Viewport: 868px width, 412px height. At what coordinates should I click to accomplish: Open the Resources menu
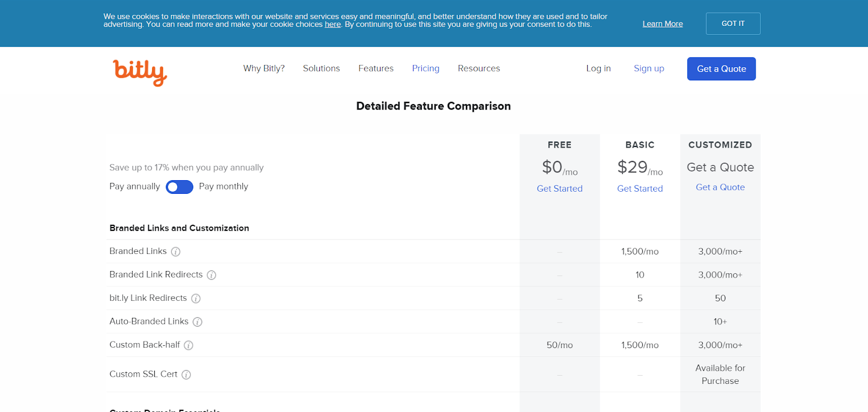pyautogui.click(x=479, y=68)
